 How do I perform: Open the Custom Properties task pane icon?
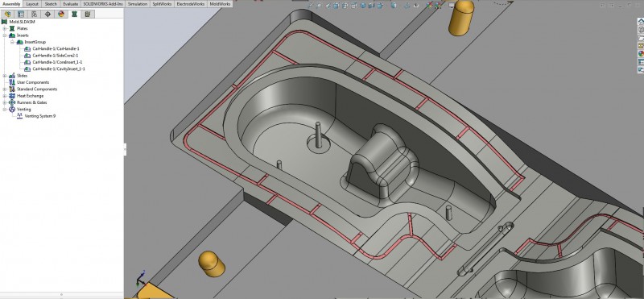640,62
